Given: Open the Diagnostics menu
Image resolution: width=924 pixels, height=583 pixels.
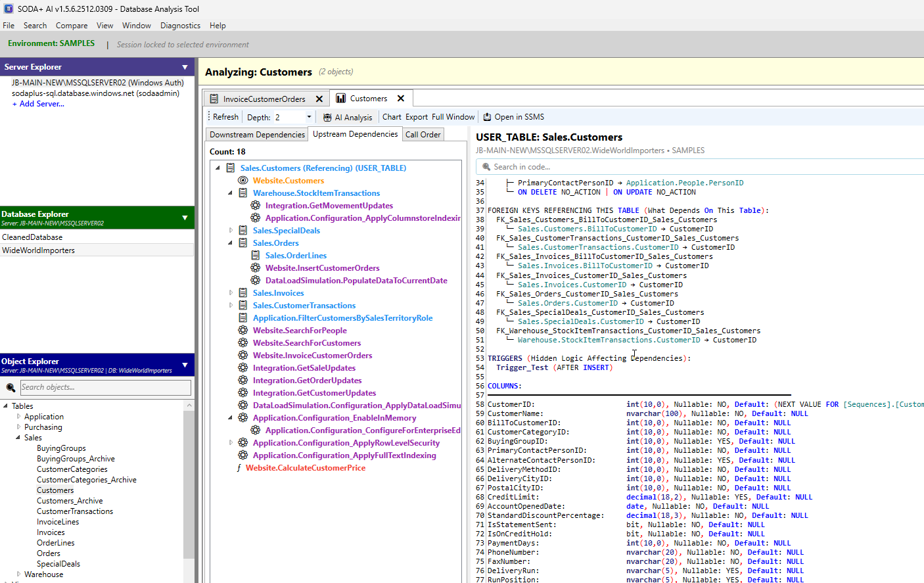Looking at the screenshot, I should [x=180, y=26].
